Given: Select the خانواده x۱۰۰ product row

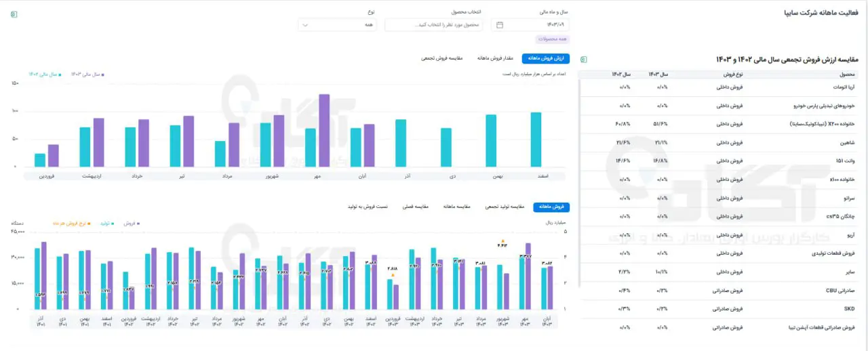Looking at the screenshot, I should pos(719,180).
